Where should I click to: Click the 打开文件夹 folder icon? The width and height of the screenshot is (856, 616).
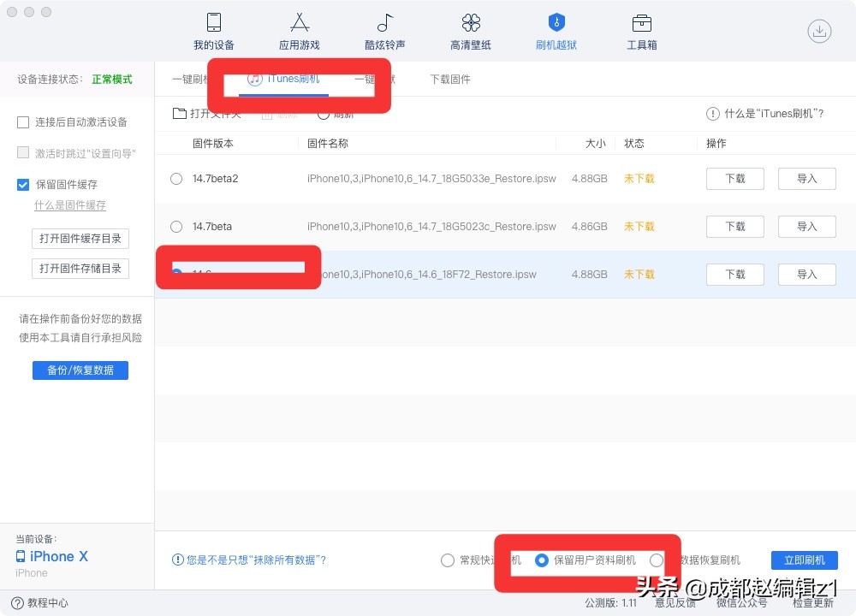180,112
